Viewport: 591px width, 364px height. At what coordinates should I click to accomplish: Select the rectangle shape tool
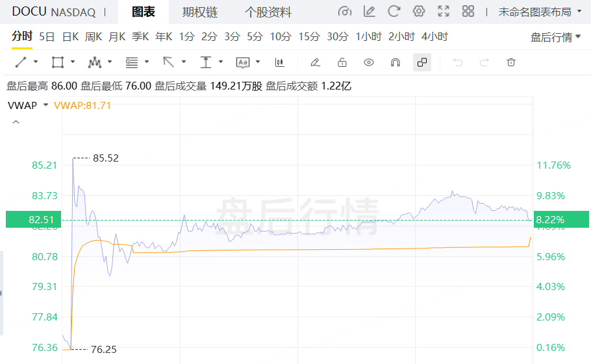click(x=58, y=62)
